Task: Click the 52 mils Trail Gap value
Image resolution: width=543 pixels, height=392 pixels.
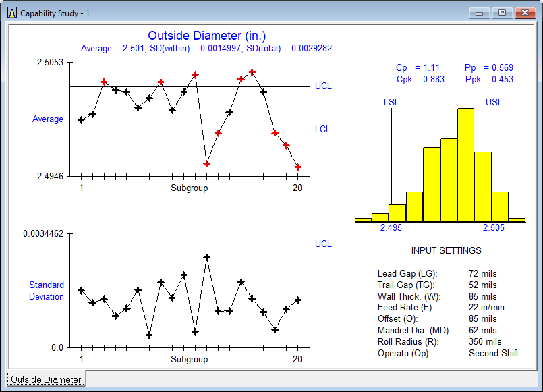Action: coord(483,285)
